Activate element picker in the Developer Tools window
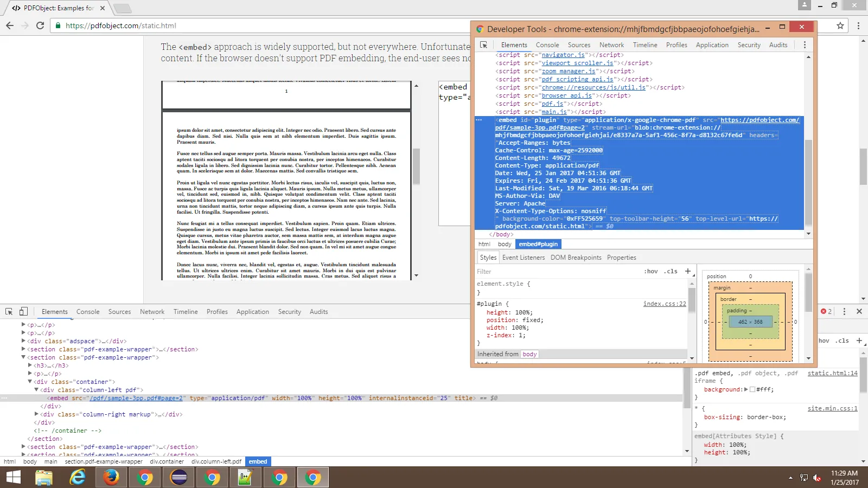Screen dimensions: 868x488 pyautogui.click(x=484, y=45)
